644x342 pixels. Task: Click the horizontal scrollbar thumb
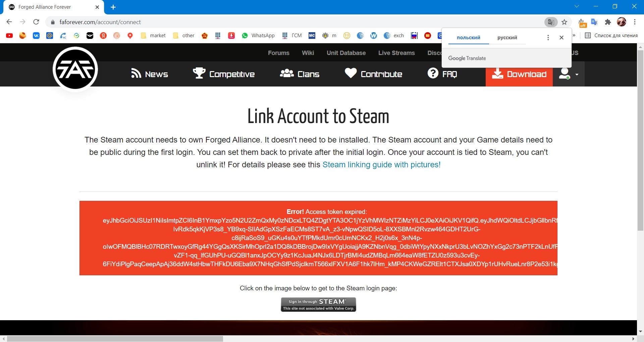point(115,339)
